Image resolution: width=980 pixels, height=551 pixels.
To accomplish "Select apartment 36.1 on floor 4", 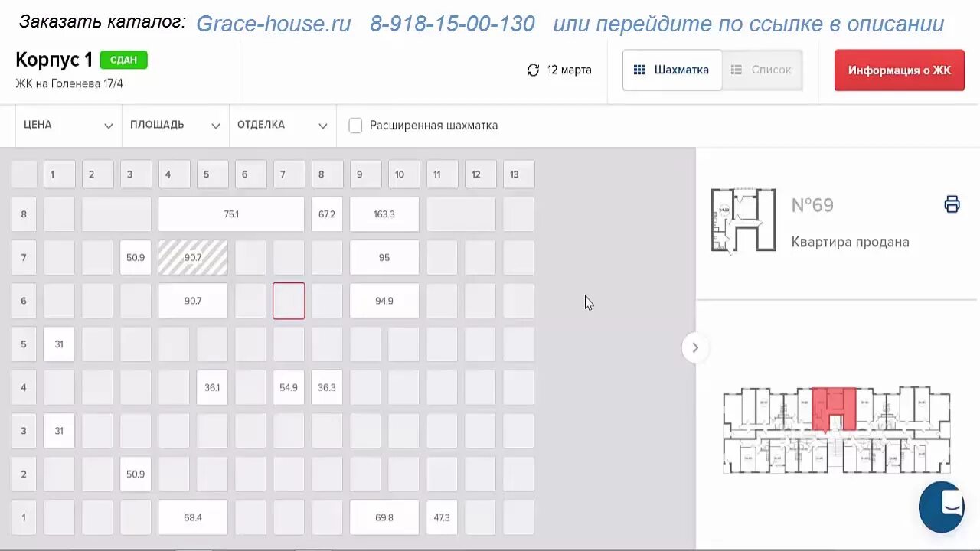I will pyautogui.click(x=212, y=387).
